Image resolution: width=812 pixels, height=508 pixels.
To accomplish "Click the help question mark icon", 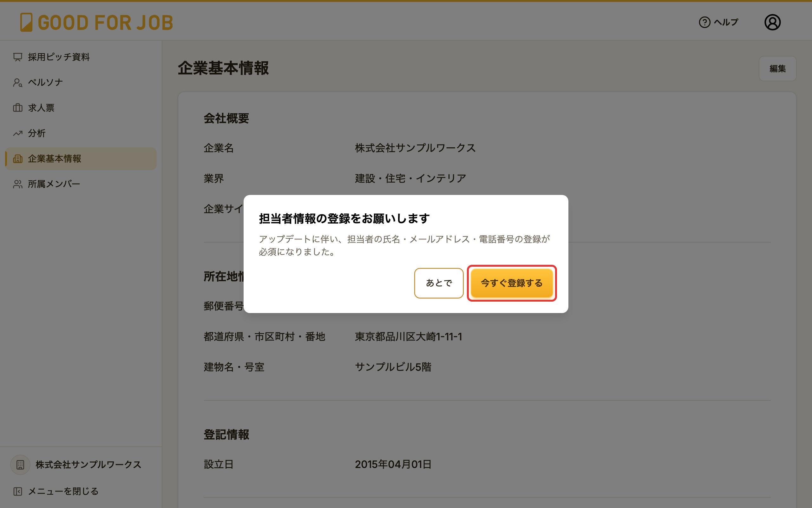I will [x=704, y=22].
